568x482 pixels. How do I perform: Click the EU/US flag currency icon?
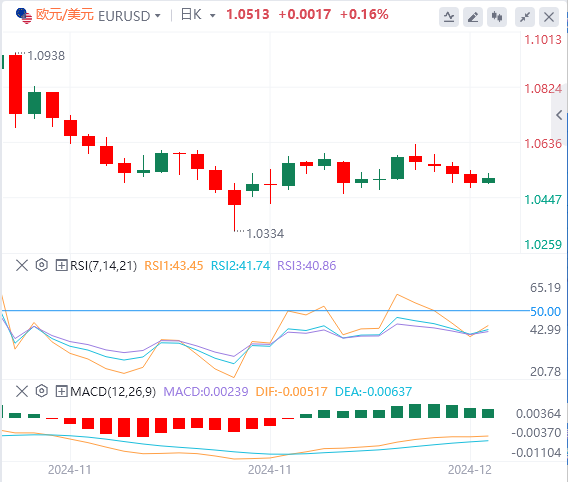click(24, 16)
